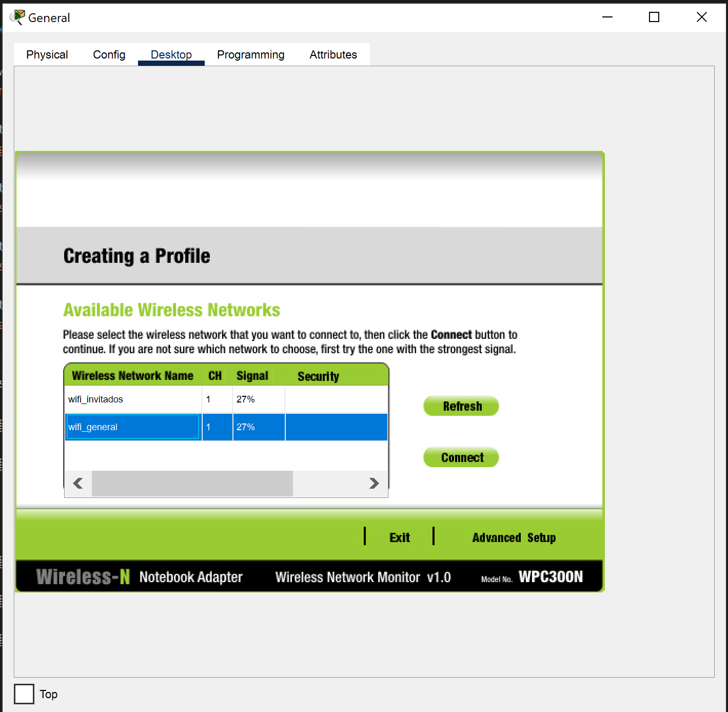
Task: Exit the wireless network monitor
Action: coord(399,537)
